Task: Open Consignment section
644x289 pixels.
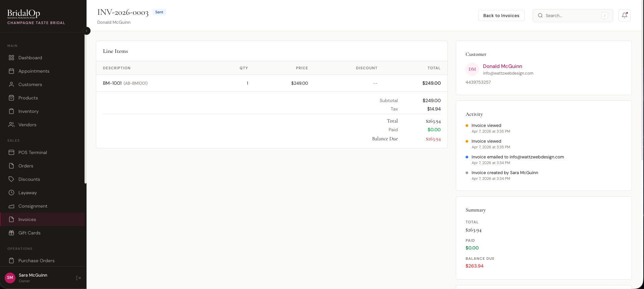Action: click(x=42, y=206)
